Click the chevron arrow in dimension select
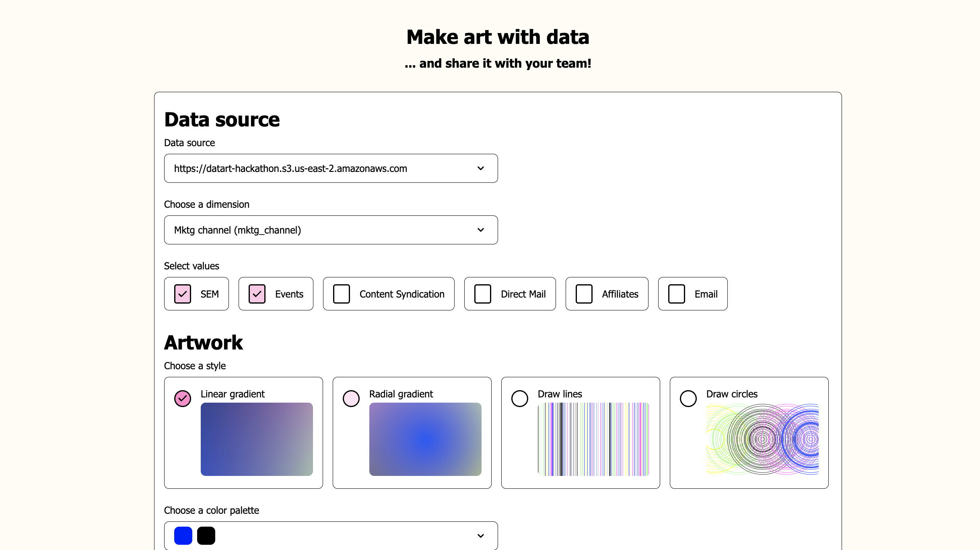The width and height of the screenshot is (980, 550). pos(481,230)
